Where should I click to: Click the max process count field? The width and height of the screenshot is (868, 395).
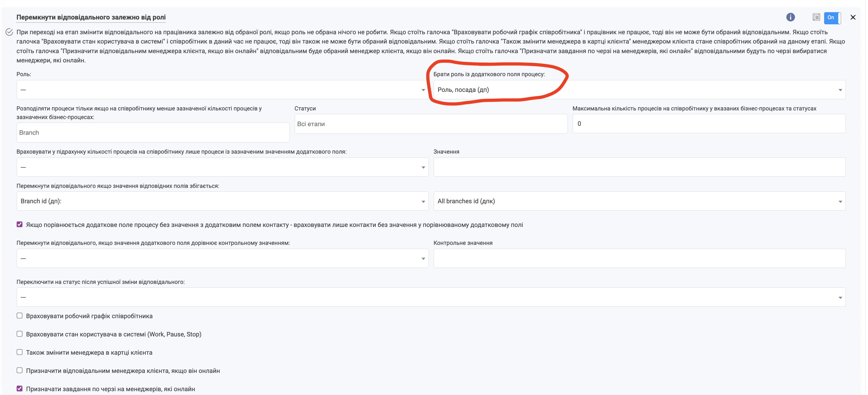[x=708, y=124]
